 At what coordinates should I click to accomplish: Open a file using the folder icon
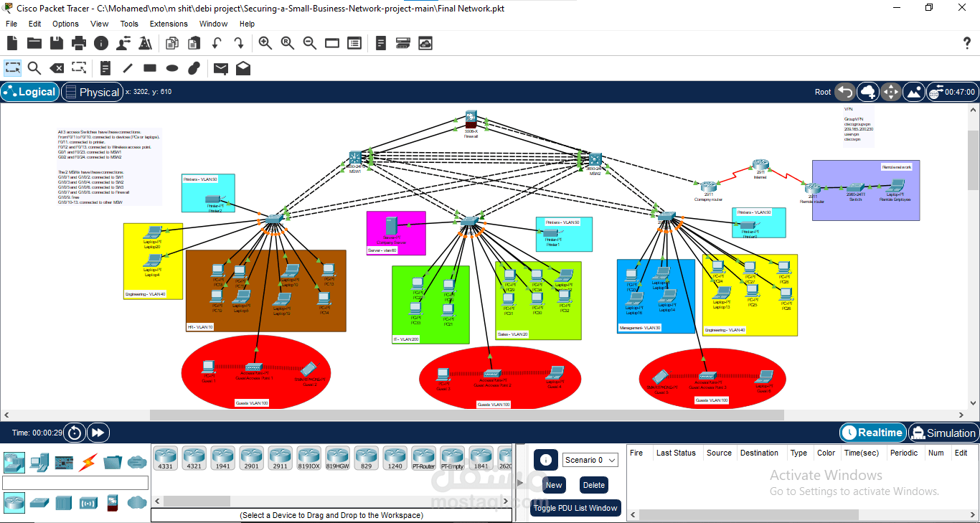pyautogui.click(x=34, y=44)
